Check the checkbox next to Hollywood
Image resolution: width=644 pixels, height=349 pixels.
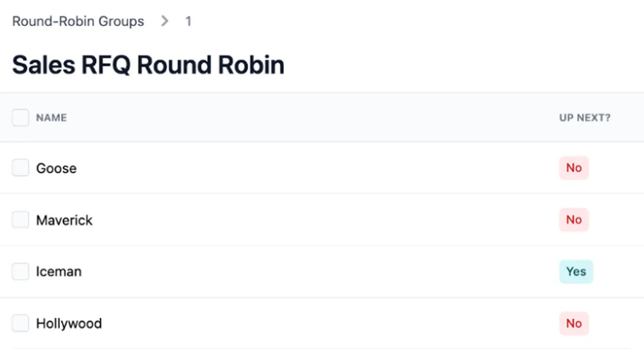[x=20, y=323]
